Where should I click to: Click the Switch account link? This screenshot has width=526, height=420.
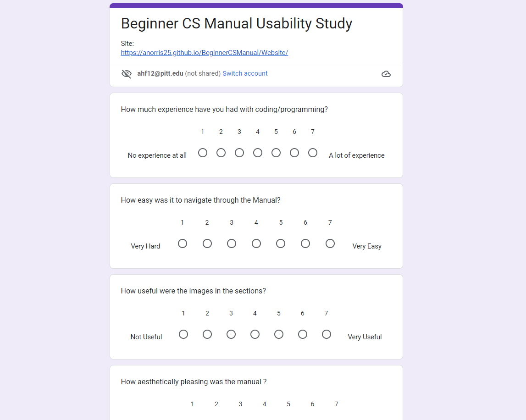tap(245, 73)
